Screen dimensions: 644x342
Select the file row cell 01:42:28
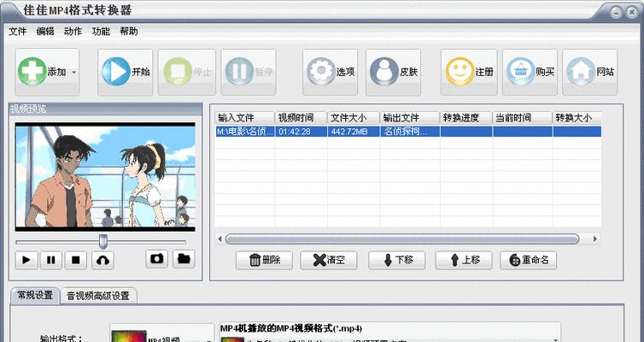click(301, 132)
